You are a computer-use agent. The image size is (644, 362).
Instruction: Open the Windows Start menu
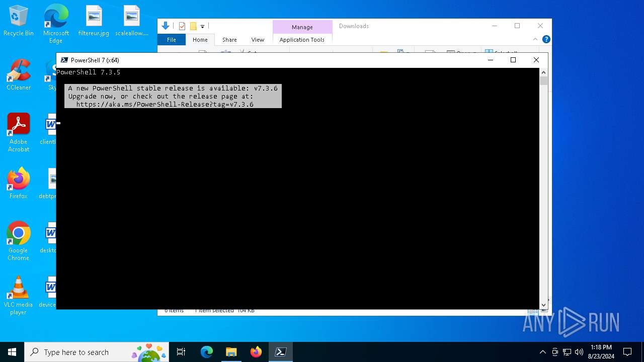click(x=12, y=352)
